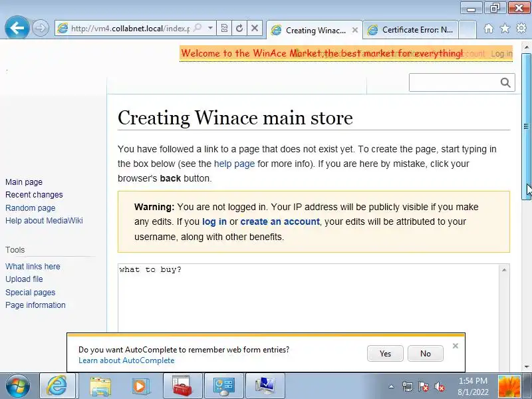The height and width of the screenshot is (399, 532).
Task: Click the page vertical scrollbar thumb
Action: click(526, 126)
